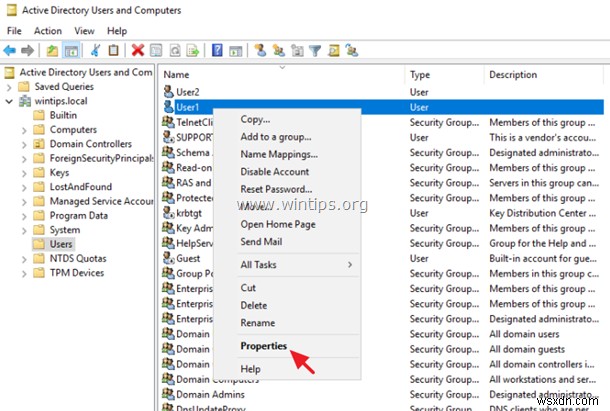This screenshot has width=610, height=411.
Task: Click the Filter funnel toolbar icon
Action: [315, 51]
